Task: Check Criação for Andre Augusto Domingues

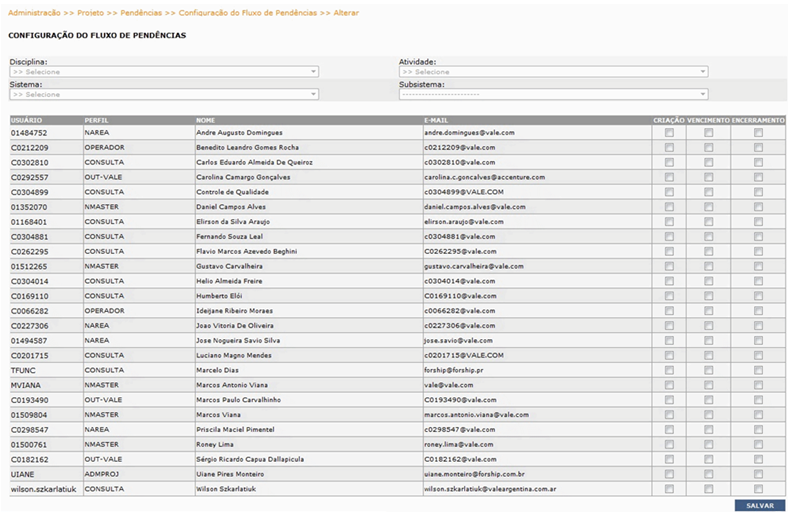Action: 669,133
